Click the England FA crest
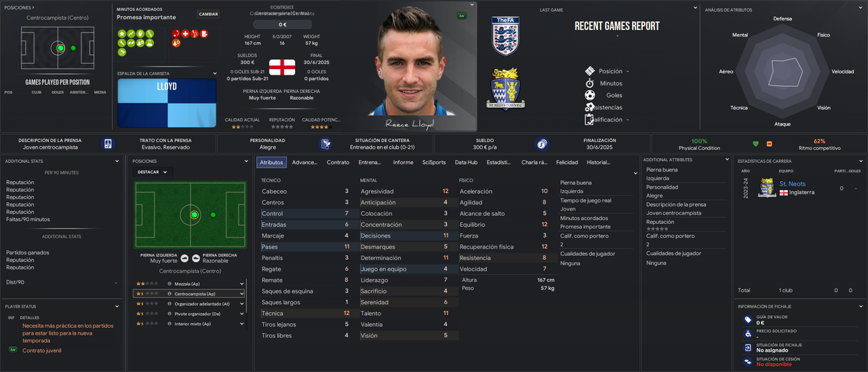Viewport: 868px width, 372px height. coord(505,36)
